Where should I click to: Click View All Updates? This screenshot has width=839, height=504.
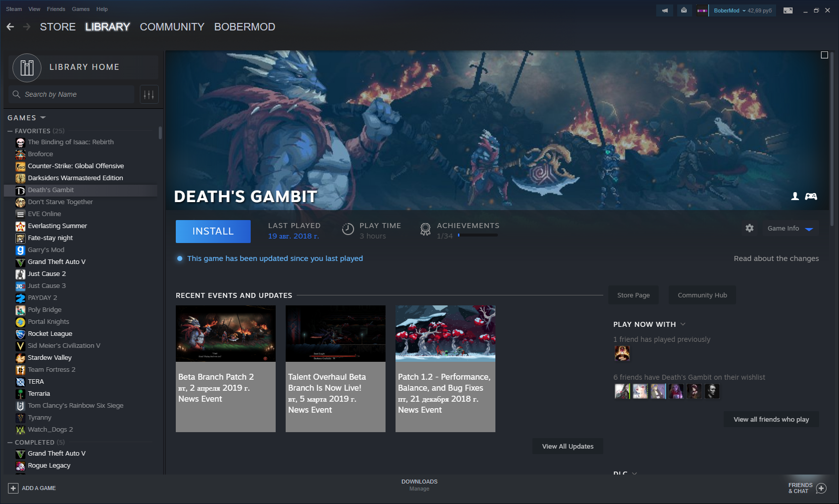tap(568, 447)
